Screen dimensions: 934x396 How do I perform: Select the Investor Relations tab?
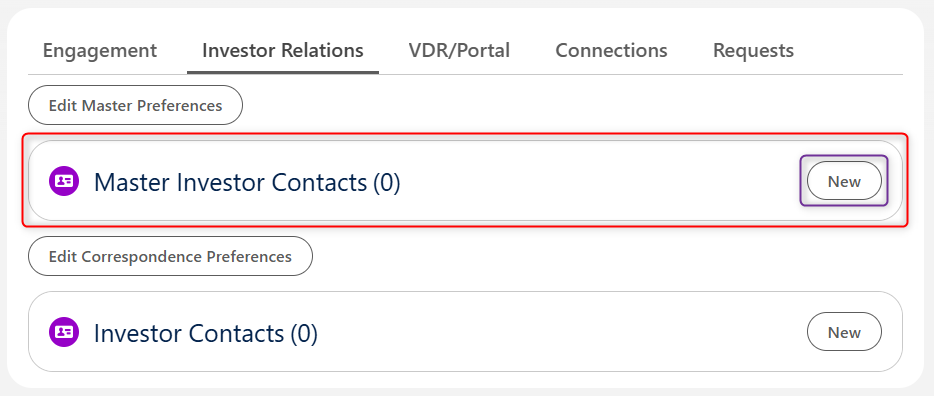[x=283, y=51]
